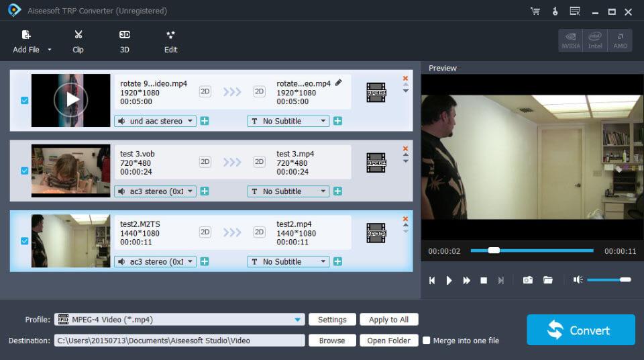644x360 pixels.
Task: Open the audio track dropdown for test 3.vob
Action: (x=155, y=191)
